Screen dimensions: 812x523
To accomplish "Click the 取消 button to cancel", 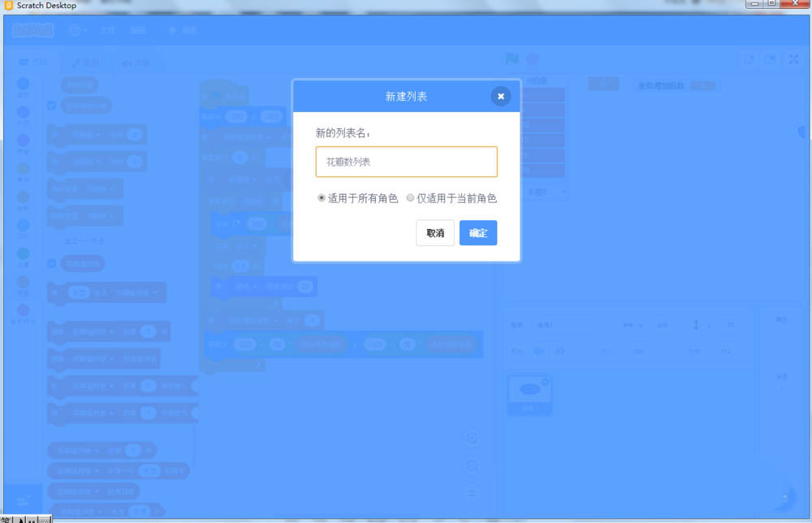I will point(434,233).
